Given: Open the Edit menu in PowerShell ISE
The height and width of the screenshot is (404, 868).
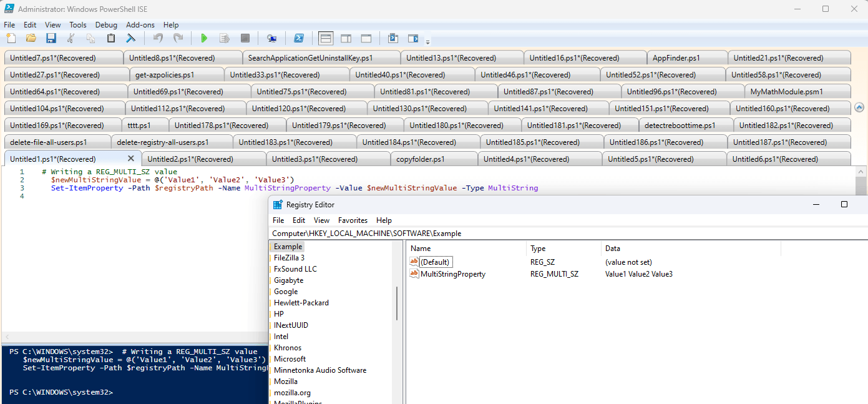Looking at the screenshot, I should pyautogui.click(x=30, y=25).
